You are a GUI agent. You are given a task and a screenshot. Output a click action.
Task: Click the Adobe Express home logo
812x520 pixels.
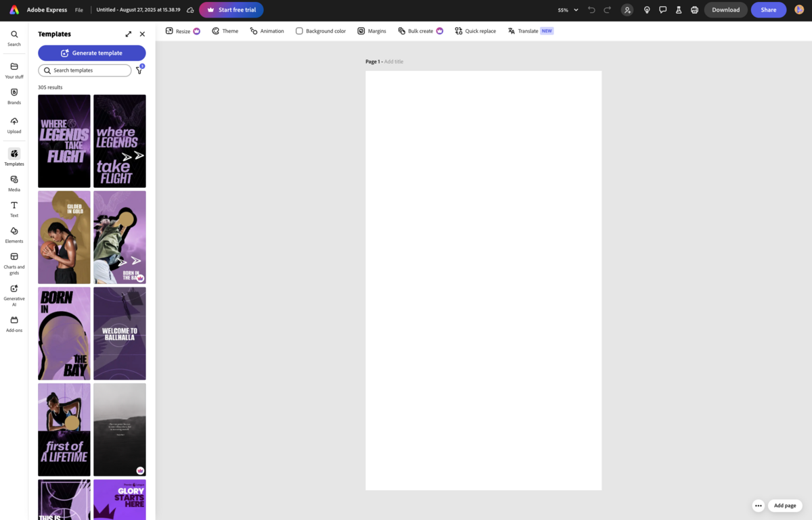pyautogui.click(x=14, y=10)
